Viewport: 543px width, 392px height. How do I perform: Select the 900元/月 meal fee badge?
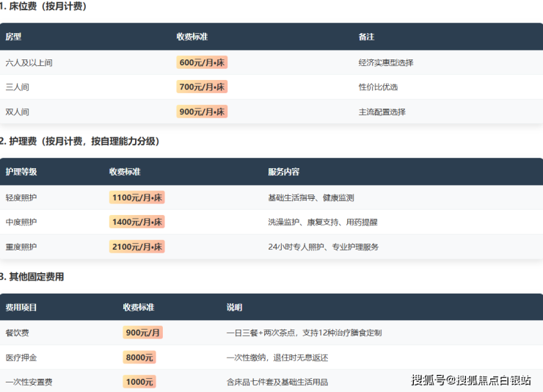click(142, 333)
